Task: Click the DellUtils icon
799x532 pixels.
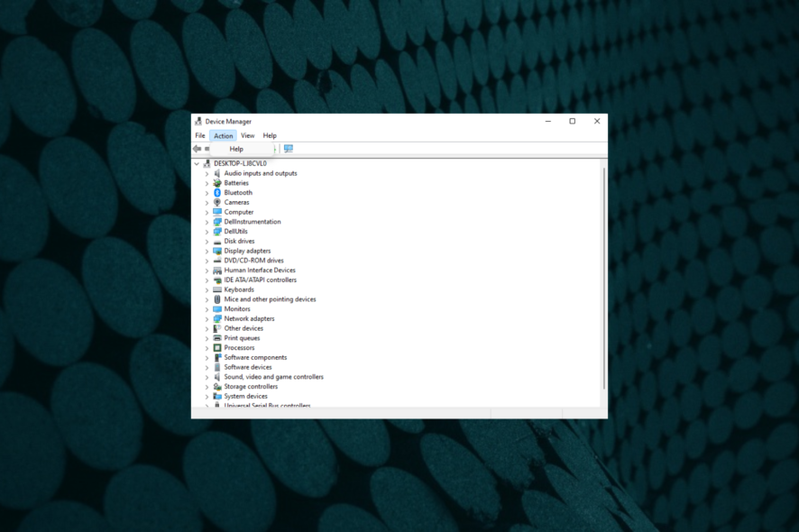Action: click(217, 232)
